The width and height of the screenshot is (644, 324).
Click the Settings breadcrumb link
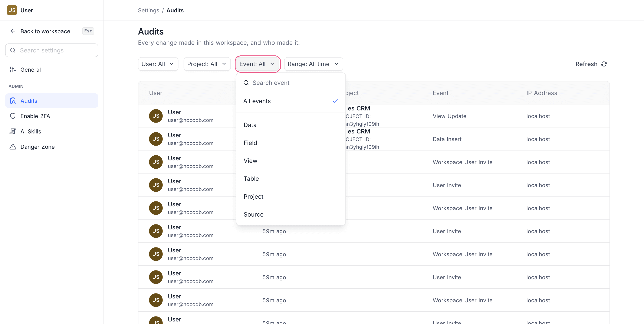[x=148, y=10]
